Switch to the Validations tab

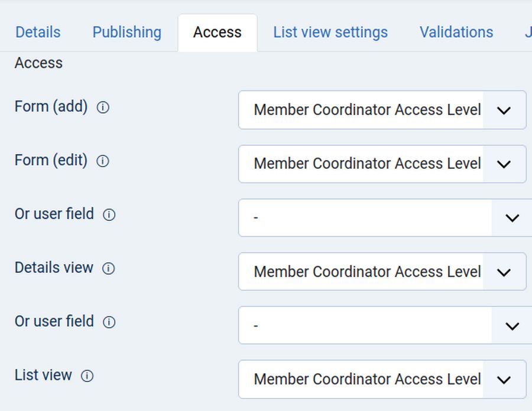click(456, 32)
